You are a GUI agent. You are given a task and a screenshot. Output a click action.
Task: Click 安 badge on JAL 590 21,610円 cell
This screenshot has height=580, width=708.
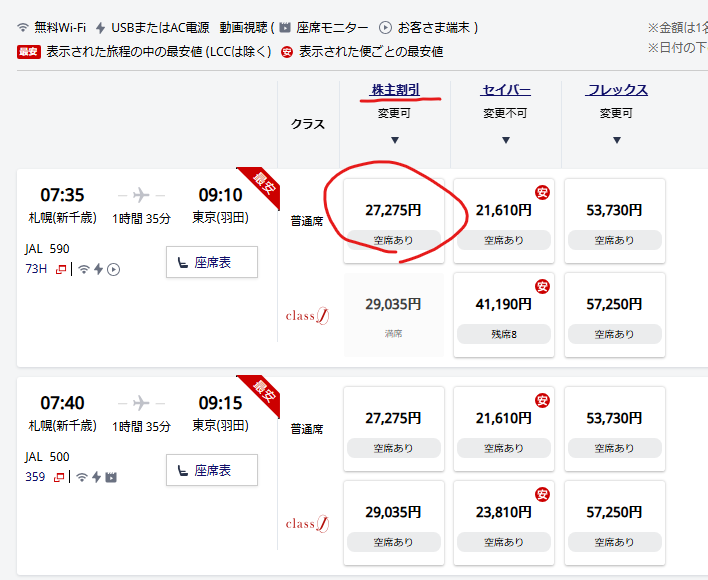point(542,193)
